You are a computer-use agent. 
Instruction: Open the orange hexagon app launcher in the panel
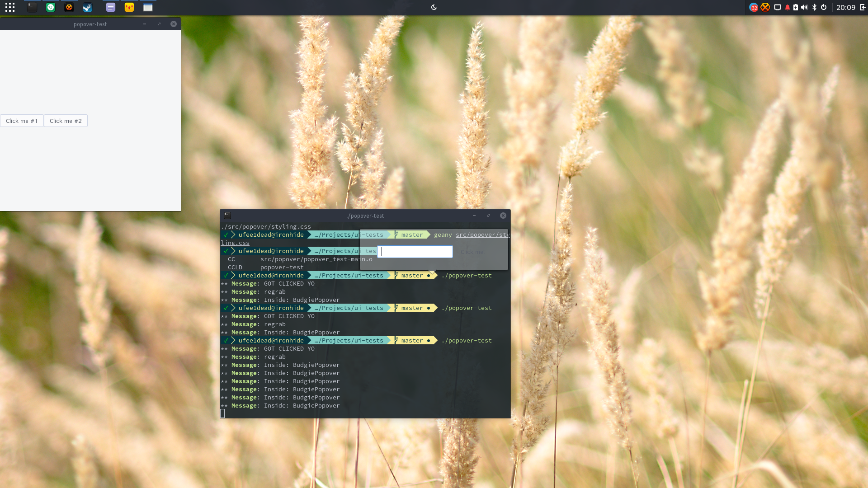(69, 7)
